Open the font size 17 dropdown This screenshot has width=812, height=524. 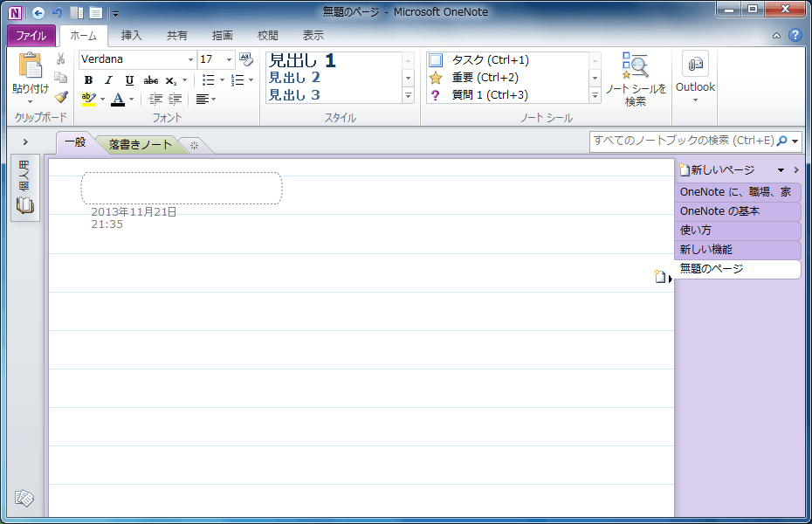click(229, 59)
